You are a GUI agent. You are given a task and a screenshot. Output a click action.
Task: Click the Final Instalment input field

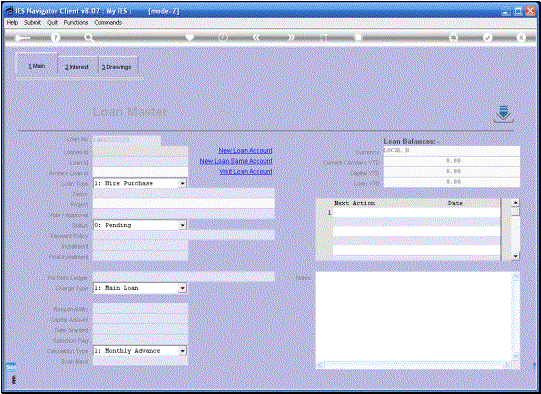point(140,256)
